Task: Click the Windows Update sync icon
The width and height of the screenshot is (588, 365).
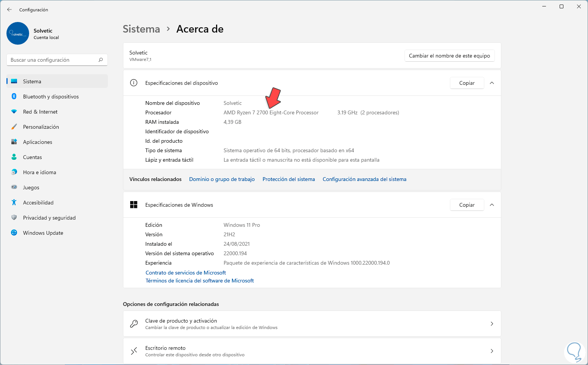Action: coord(14,233)
